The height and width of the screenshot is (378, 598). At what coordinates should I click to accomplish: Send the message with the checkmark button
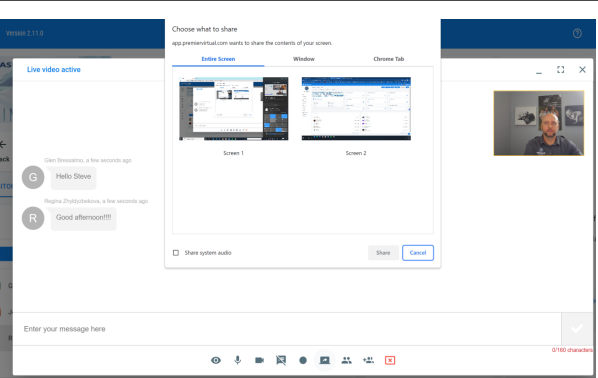point(577,329)
